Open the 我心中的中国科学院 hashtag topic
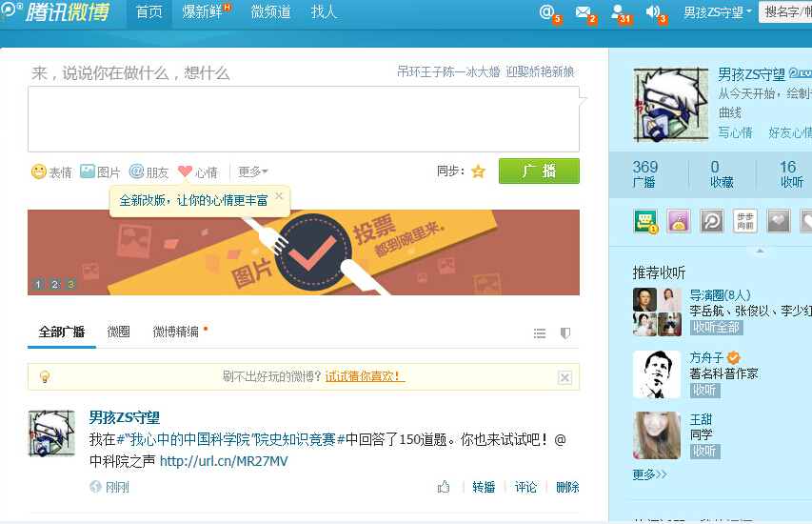The image size is (812, 524). (x=231, y=439)
